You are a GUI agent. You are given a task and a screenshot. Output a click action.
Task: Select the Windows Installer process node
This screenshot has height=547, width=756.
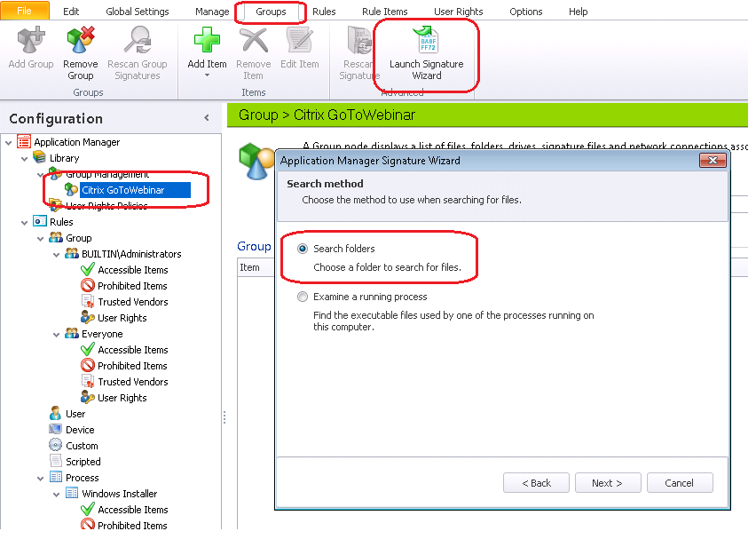pyautogui.click(x=119, y=494)
